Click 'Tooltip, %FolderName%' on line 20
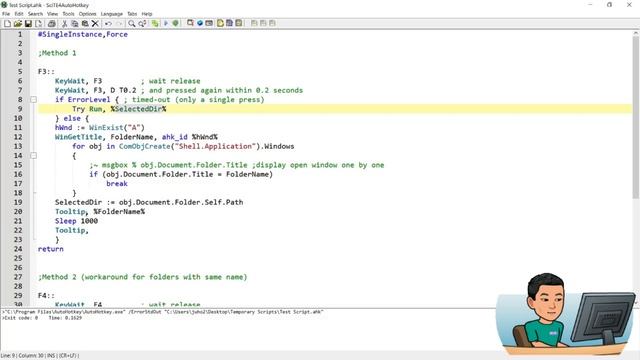Screen dimensions: 640x360 pos(100,211)
